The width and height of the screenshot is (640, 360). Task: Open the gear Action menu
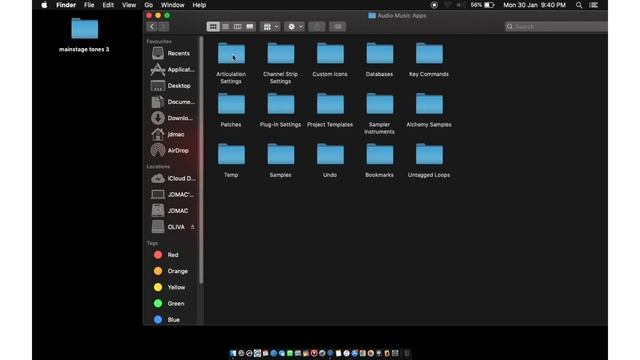(x=294, y=27)
